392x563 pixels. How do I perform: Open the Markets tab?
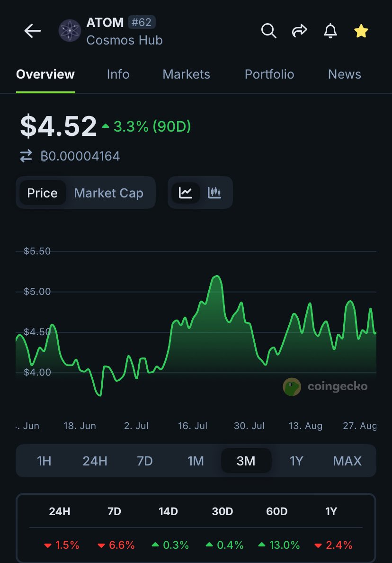[187, 74]
